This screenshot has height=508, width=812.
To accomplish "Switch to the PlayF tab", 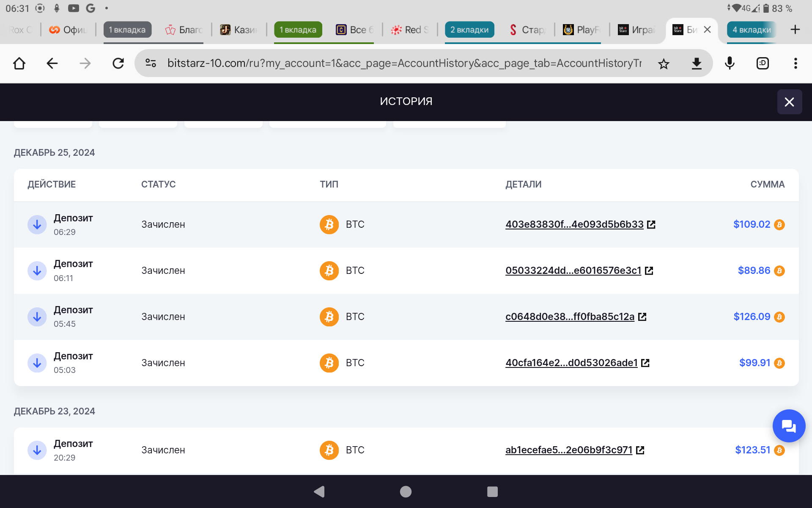I will pos(582,30).
